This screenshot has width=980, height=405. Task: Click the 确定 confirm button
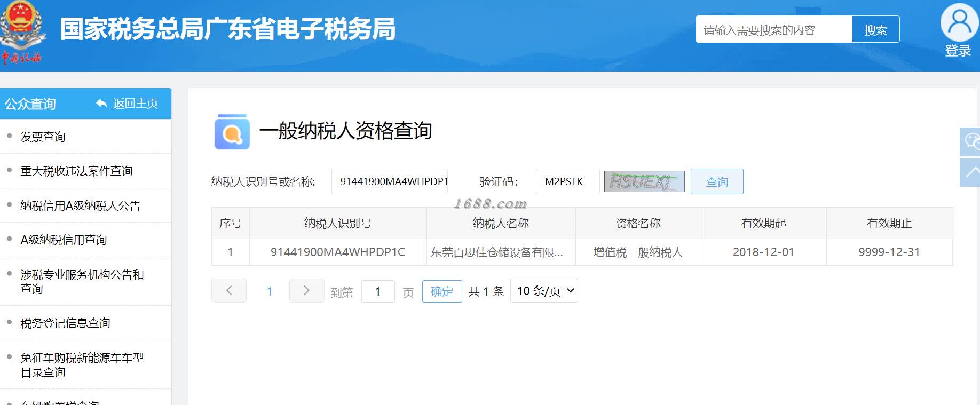(442, 291)
